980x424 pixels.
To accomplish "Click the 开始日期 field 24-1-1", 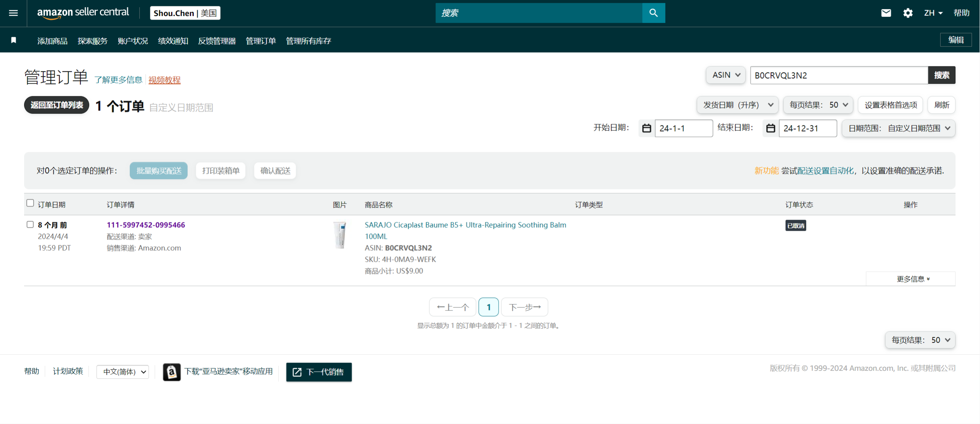I will coord(684,128).
